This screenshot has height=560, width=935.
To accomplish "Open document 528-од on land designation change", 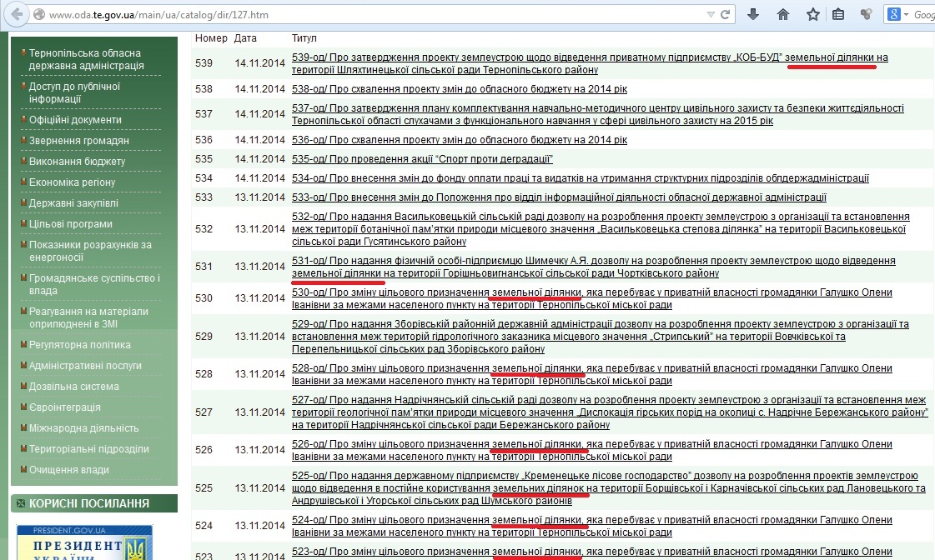I will coord(592,374).
